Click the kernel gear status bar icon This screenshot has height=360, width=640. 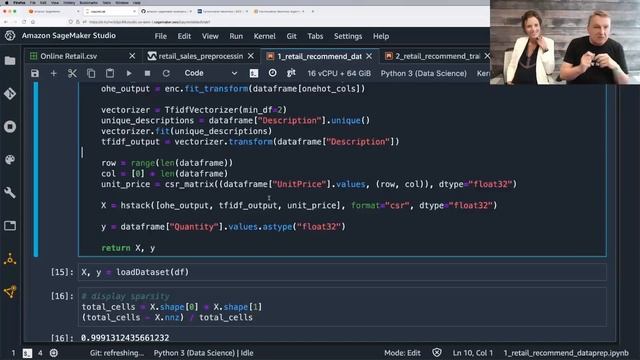point(54,353)
